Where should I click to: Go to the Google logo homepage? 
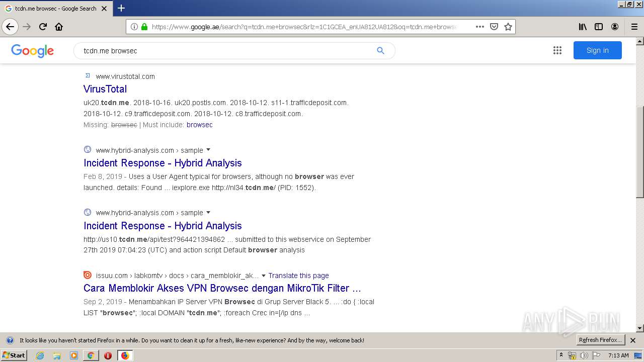click(32, 51)
